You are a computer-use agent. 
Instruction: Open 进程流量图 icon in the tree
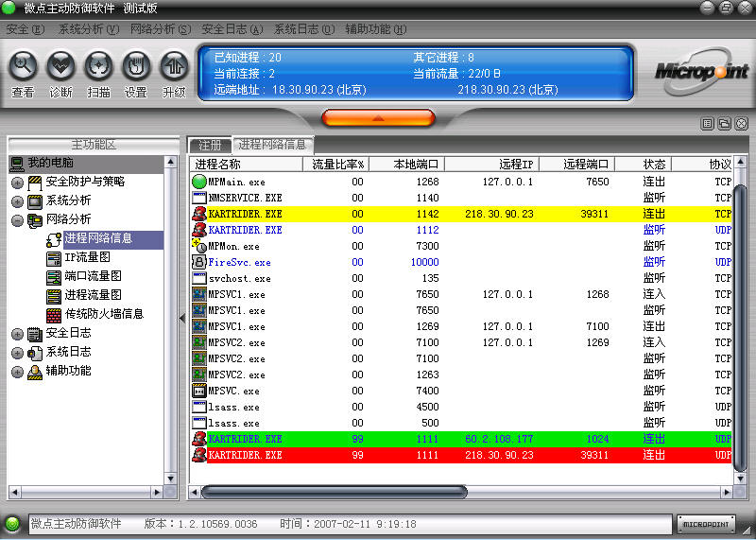[x=54, y=296]
